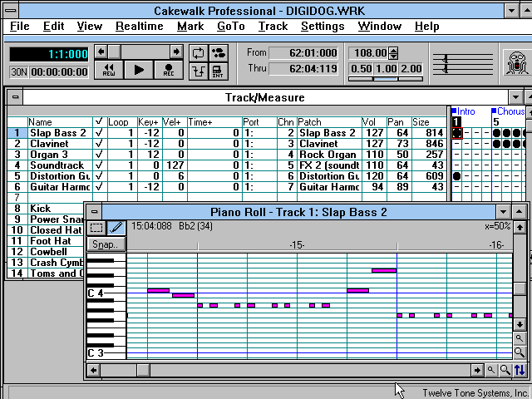Viewport: 532px width, 399px height.
Task: Click the From time field 62:01:000
Action: pyautogui.click(x=303, y=53)
